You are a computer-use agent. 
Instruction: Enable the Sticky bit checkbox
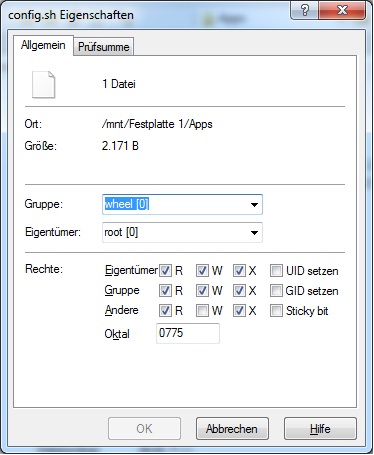276,311
